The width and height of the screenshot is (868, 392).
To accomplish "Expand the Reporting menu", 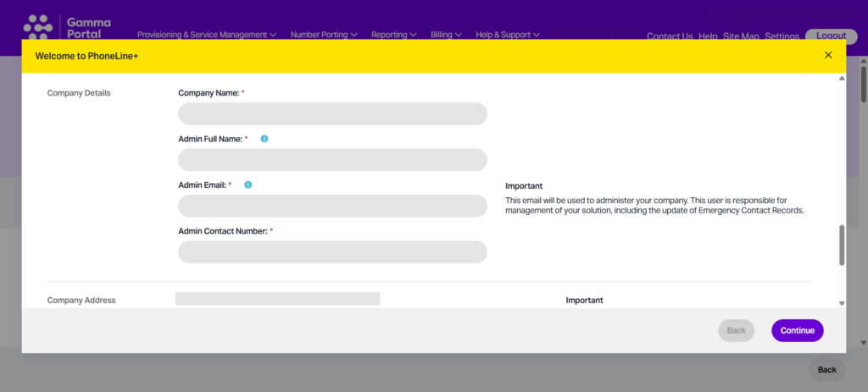I will pos(393,34).
